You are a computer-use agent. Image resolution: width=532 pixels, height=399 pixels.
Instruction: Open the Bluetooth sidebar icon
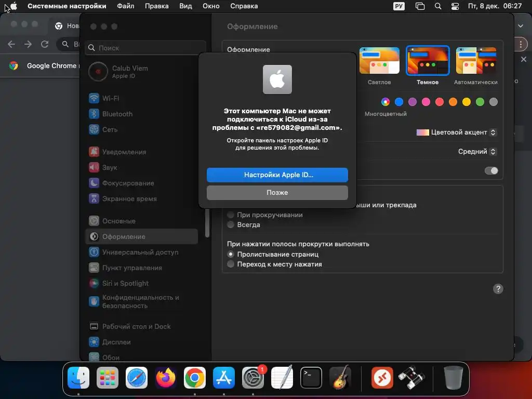[x=94, y=114]
